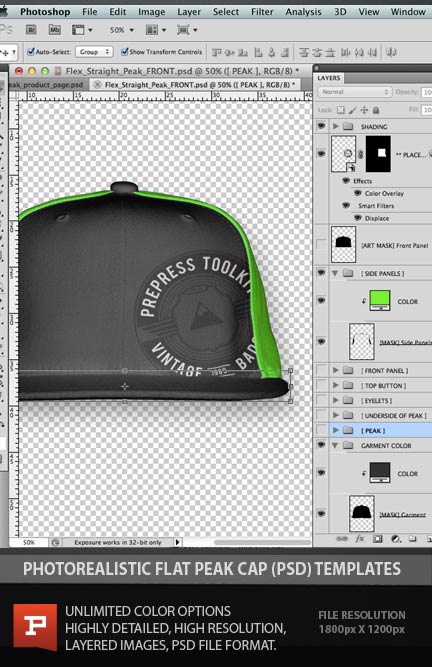Click the Distribute Bottom Edges icon
Image resolution: width=432 pixels, height=667 pixels.
(x=330, y=52)
